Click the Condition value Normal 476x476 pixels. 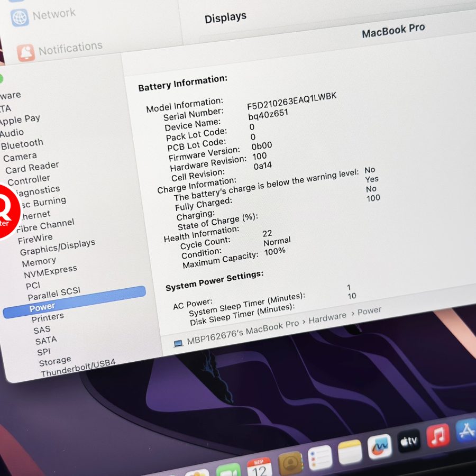tap(277, 242)
